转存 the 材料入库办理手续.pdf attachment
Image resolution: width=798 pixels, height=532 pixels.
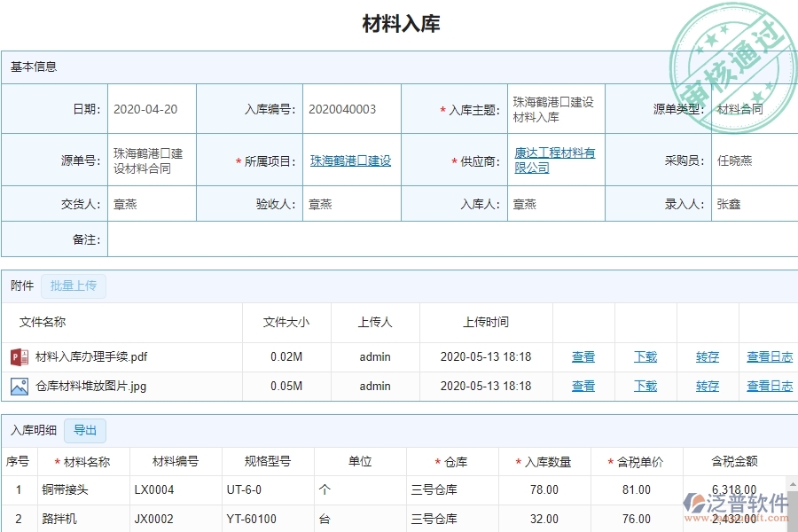coord(707,356)
